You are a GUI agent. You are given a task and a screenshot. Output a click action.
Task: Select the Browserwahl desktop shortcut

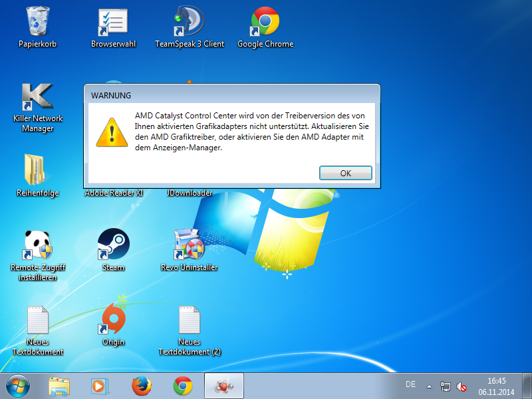113,21
